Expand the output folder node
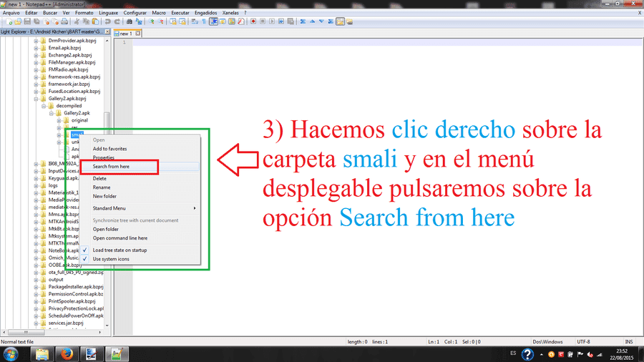The height and width of the screenshot is (362, 644). click(36, 280)
